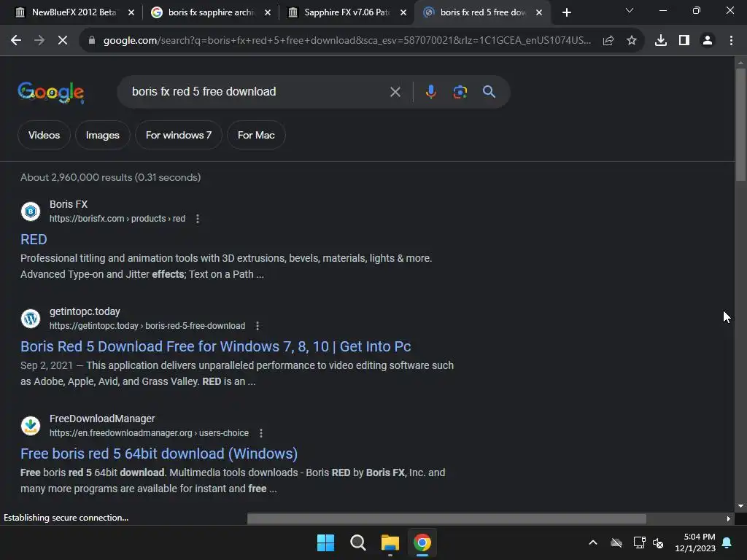
Task: Open File Explorer from taskbar
Action: click(390, 542)
